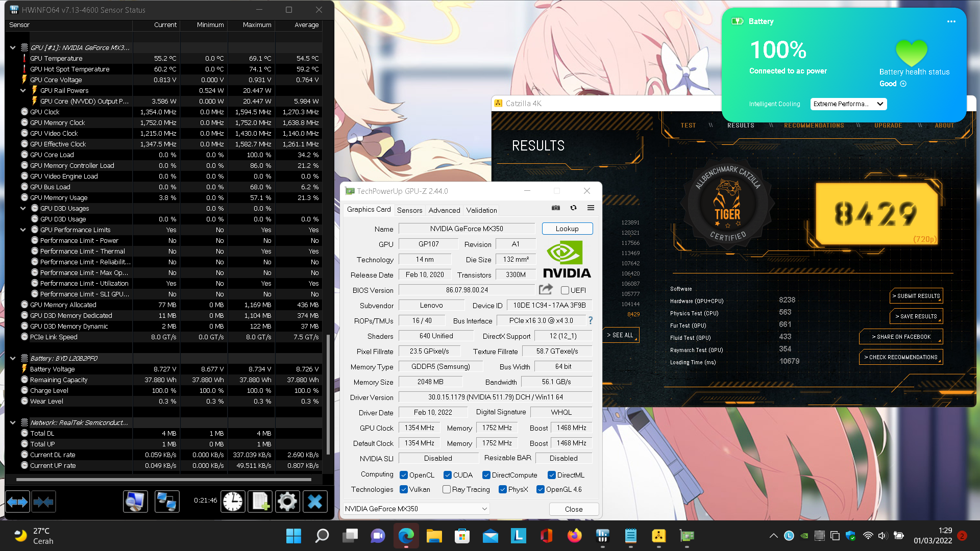Click Catzilla SHARE ON FACEBOOK button

(901, 337)
